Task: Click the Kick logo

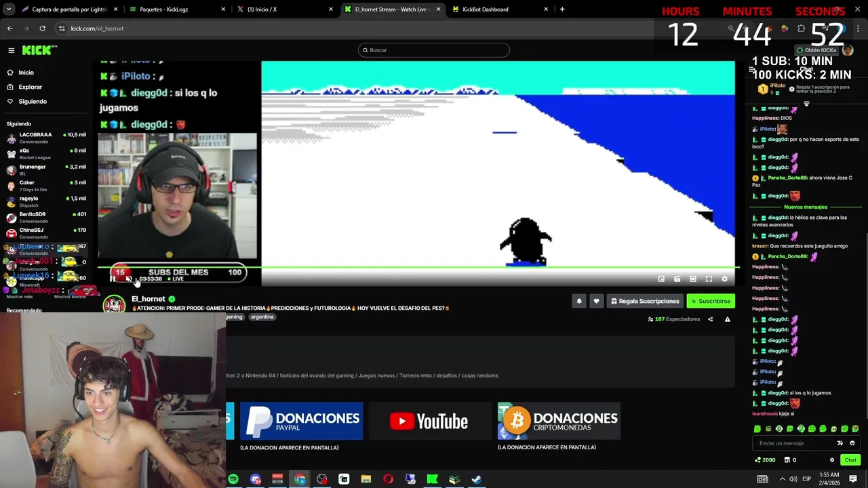Action: click(x=39, y=50)
